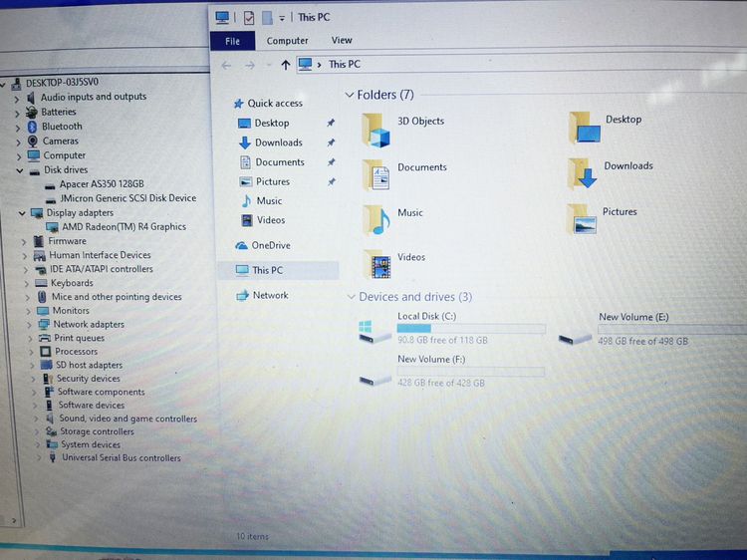747x560 pixels.
Task: Open the Videos folder icon in Folders
Action: pyautogui.click(x=376, y=264)
